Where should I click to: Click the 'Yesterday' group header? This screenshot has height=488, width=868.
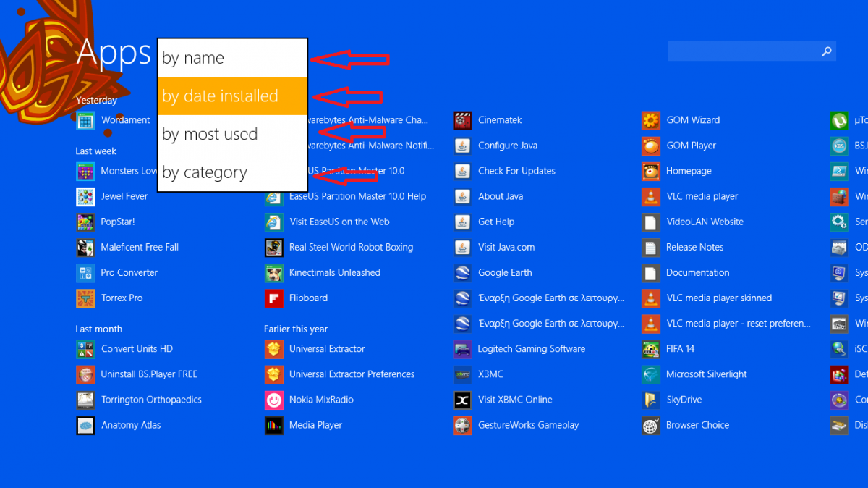(96, 101)
